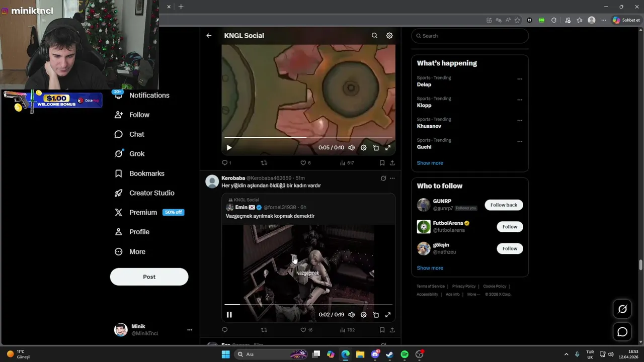644x362 pixels.
Task: Share Kerobaba's post
Action: (392, 330)
